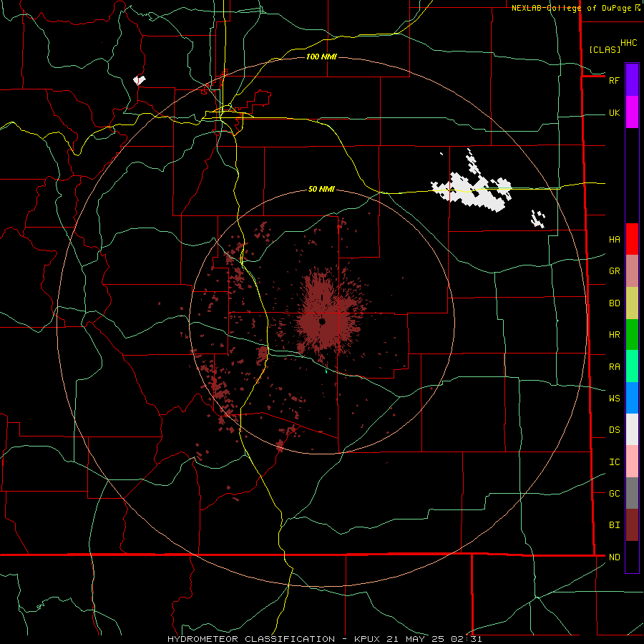The image size is (644, 644).
Task: Select the GC legend label
Action: point(615,494)
